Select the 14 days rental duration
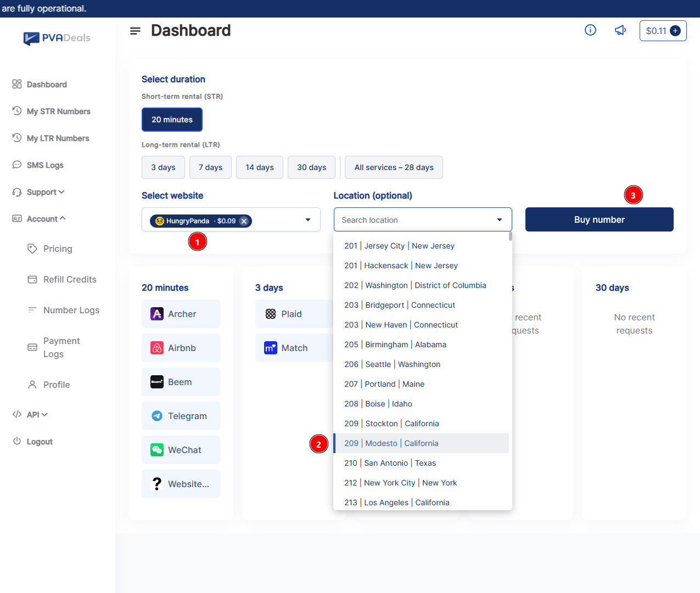Viewport: 700px width, 593px height. coord(260,167)
